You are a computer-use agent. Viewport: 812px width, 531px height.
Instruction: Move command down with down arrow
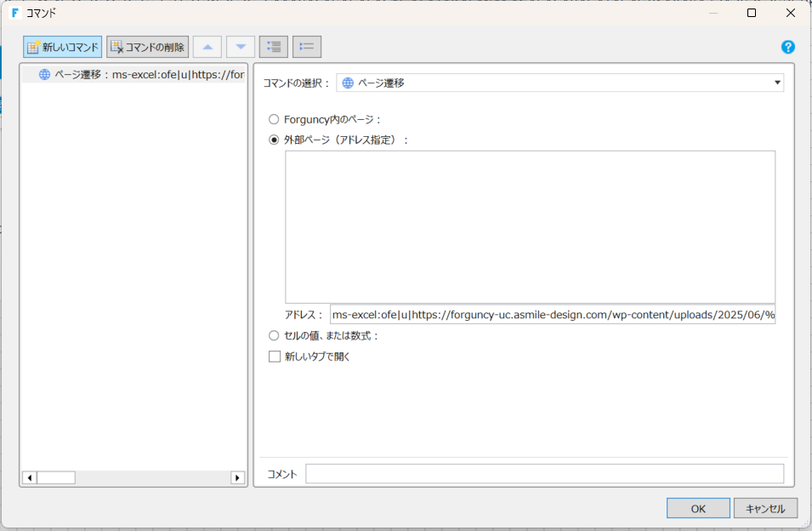pos(241,47)
